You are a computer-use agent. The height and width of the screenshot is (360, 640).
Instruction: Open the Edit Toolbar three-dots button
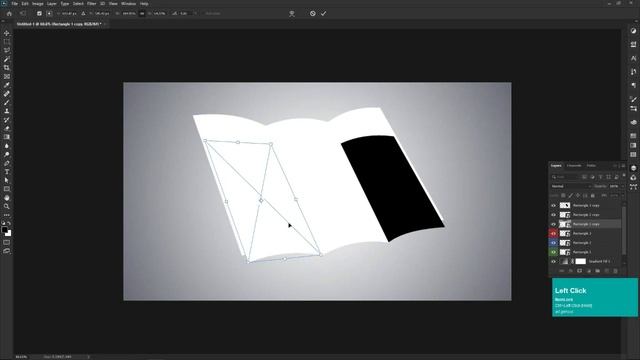click(x=7, y=215)
